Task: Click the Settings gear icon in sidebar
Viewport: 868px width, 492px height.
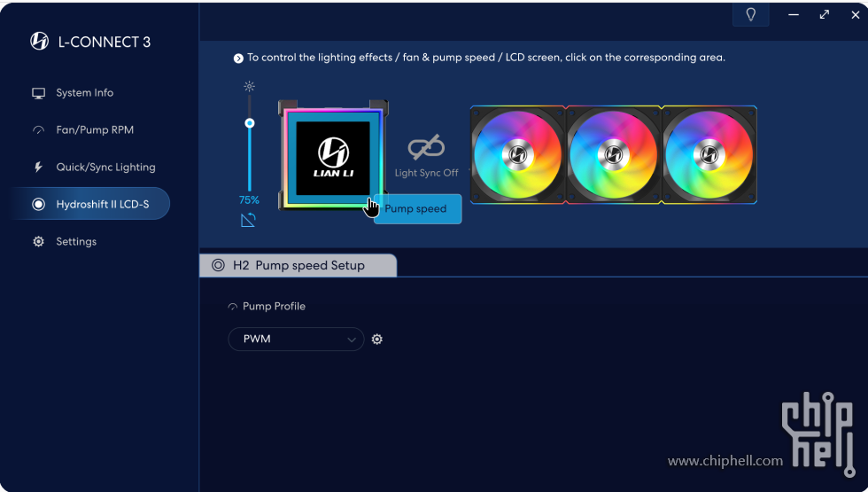Action: pos(38,241)
